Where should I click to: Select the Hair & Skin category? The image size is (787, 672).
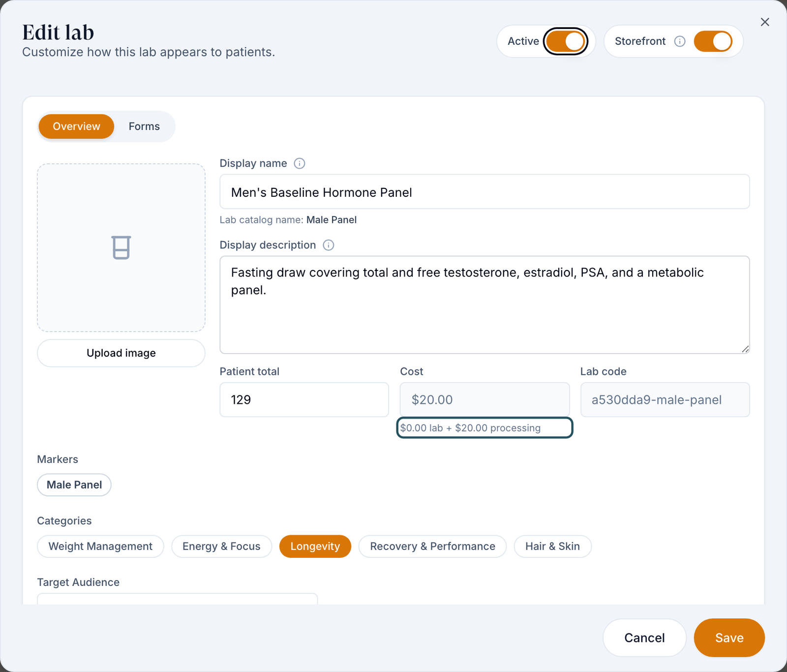[552, 547]
